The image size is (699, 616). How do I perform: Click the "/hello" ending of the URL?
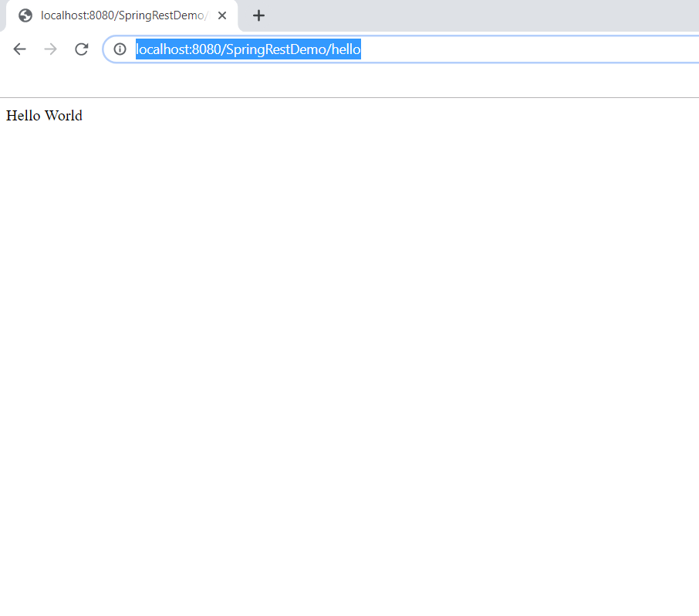click(x=344, y=49)
